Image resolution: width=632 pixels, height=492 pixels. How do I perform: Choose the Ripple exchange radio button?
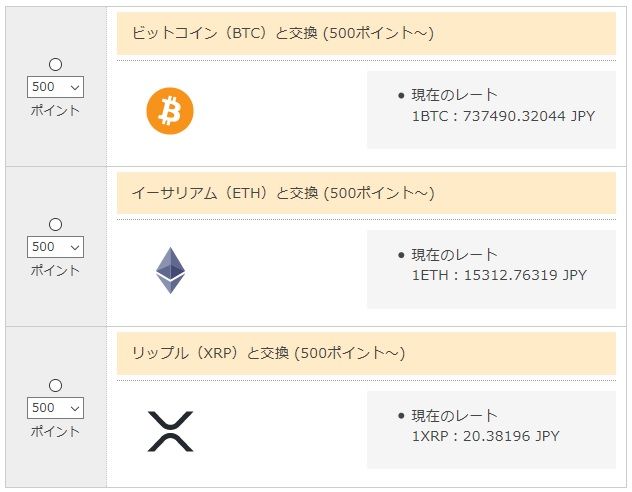[55, 385]
